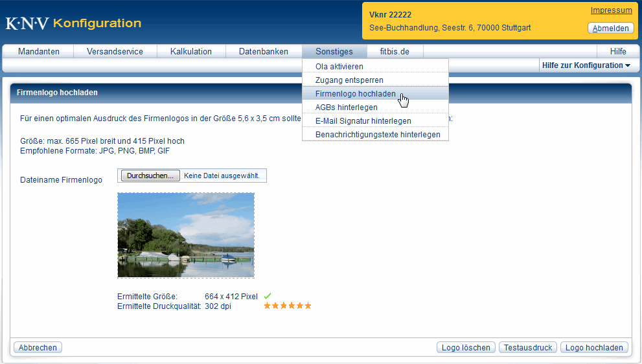Click the orange star quality rating

[x=288, y=306]
